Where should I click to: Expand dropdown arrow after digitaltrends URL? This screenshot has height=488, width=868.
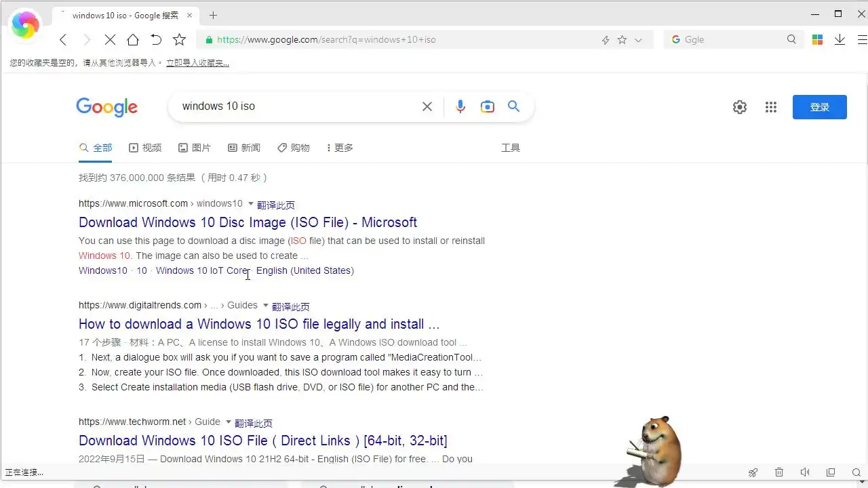pos(265,305)
